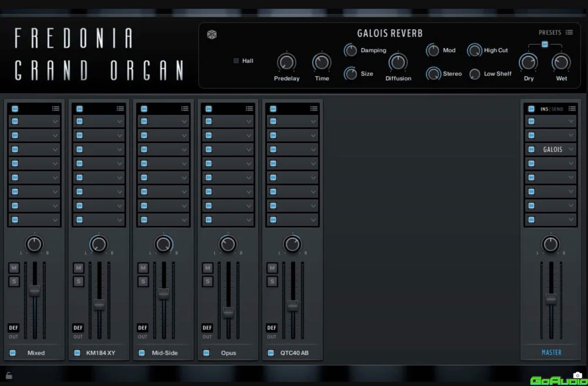This screenshot has width=588, height=386.
Task: Click the Stereo knob
Action: (433, 74)
